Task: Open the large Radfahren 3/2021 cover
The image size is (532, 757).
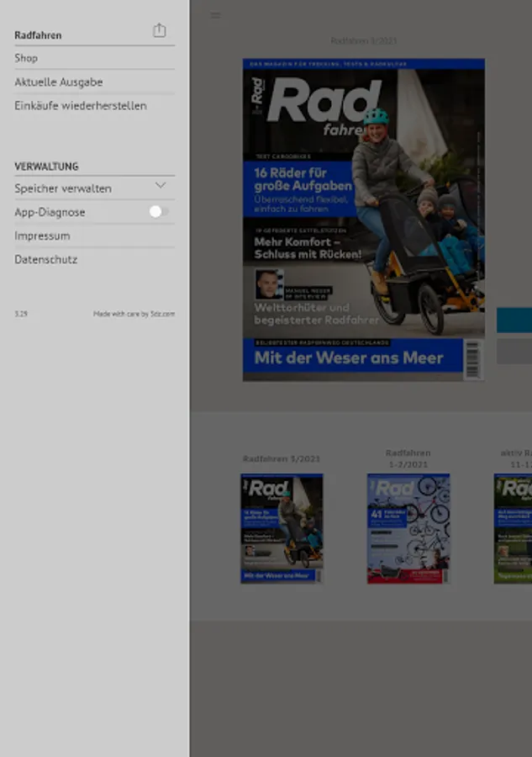Action: coord(364,220)
